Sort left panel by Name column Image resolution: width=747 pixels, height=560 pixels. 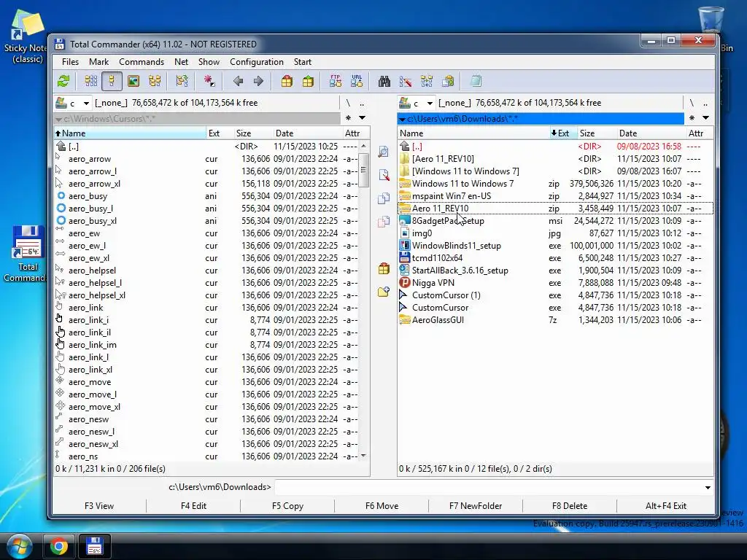[x=130, y=133]
